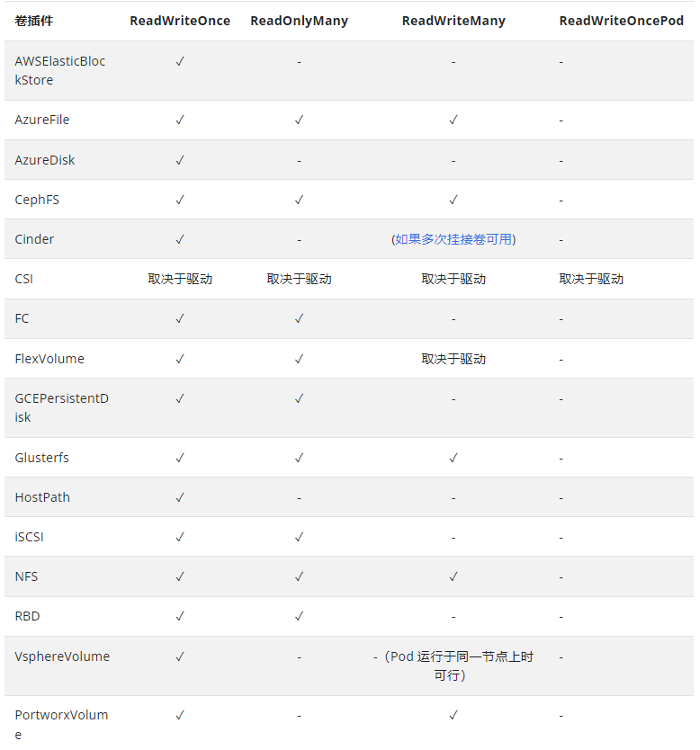This screenshot has width=700, height=750.
Task: Click PortworxVolume's ReadWriteMany checkmark
Action: (x=453, y=715)
